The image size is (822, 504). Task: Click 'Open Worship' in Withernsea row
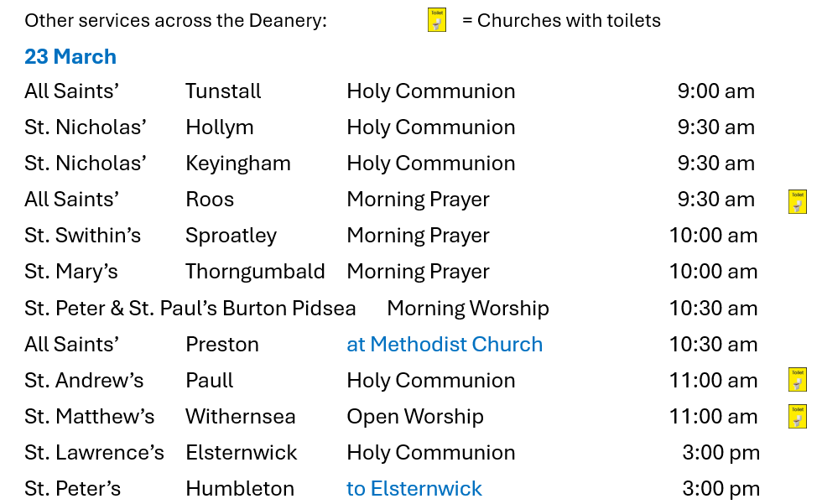415,417
